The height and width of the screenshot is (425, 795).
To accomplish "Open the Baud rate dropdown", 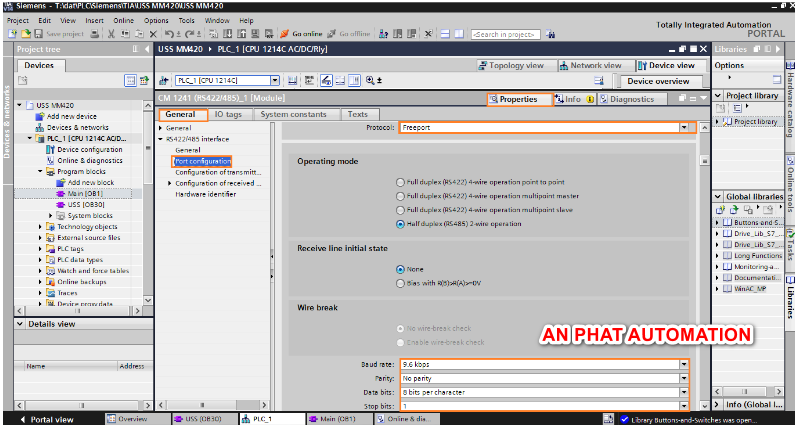I will tap(684, 364).
